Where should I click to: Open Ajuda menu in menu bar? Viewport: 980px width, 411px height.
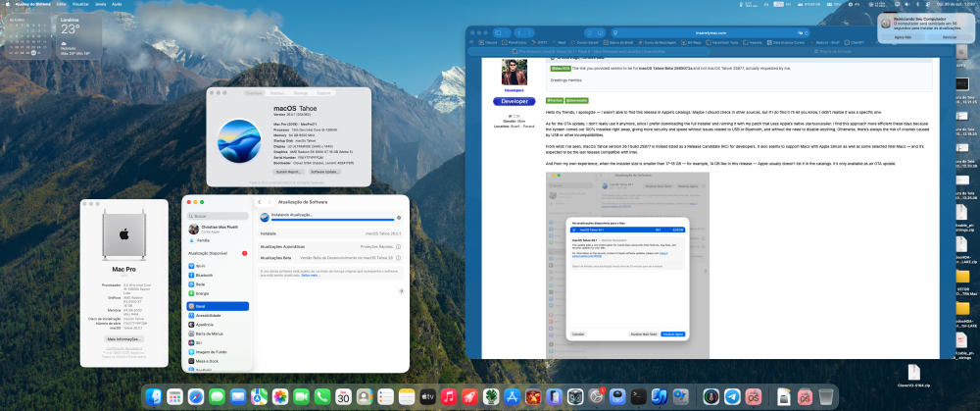click(x=117, y=4)
